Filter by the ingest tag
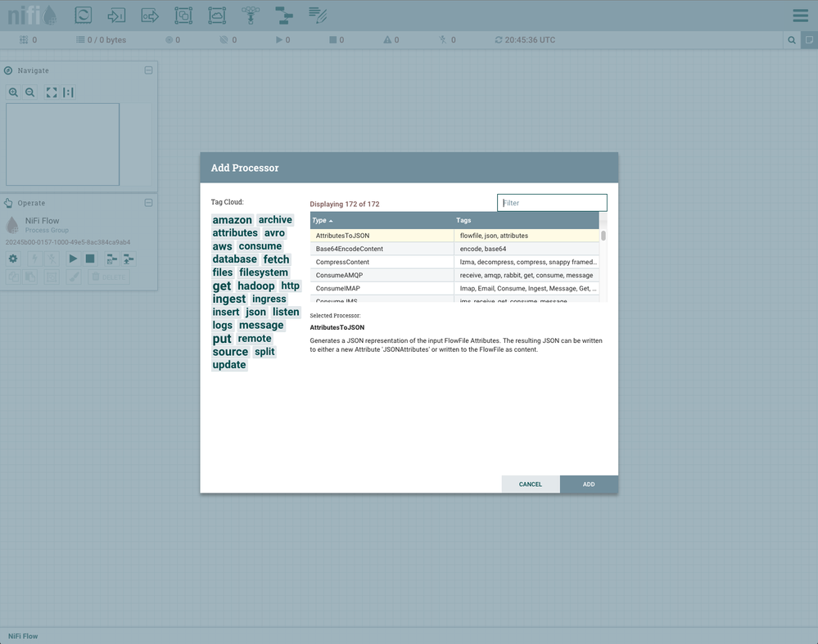This screenshot has width=818, height=644. tap(229, 299)
